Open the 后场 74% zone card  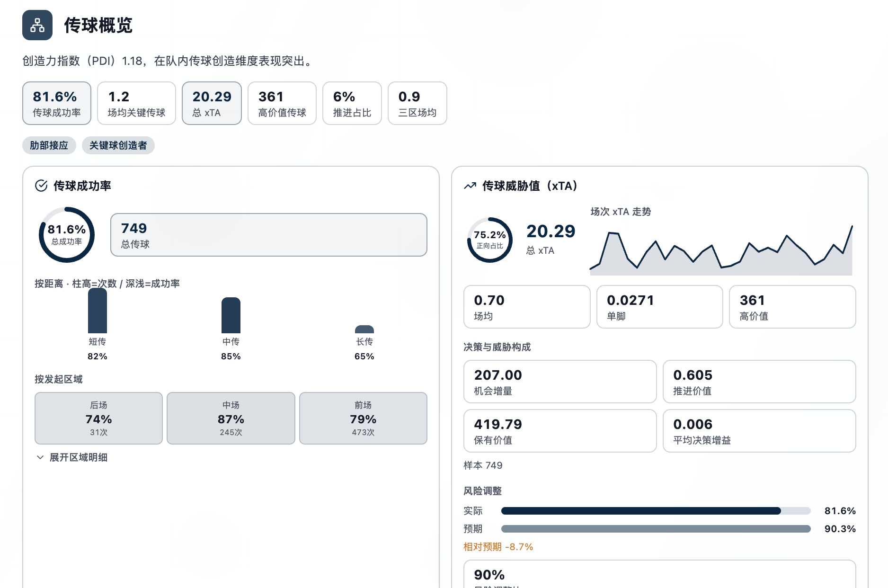(x=98, y=418)
